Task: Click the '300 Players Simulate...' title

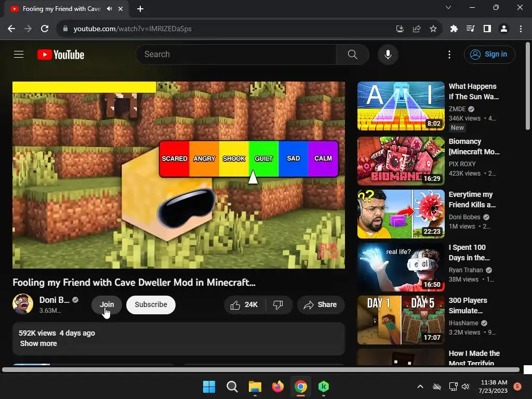Action: point(468,305)
